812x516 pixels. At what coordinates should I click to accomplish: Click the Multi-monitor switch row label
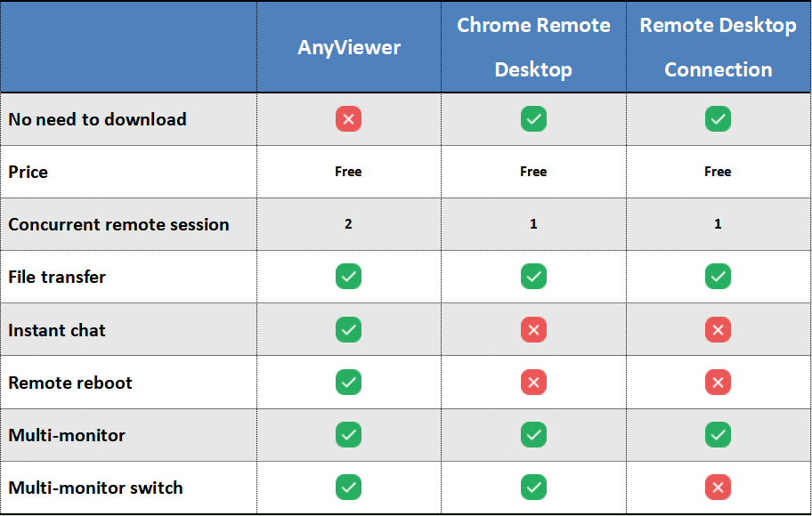(95, 488)
